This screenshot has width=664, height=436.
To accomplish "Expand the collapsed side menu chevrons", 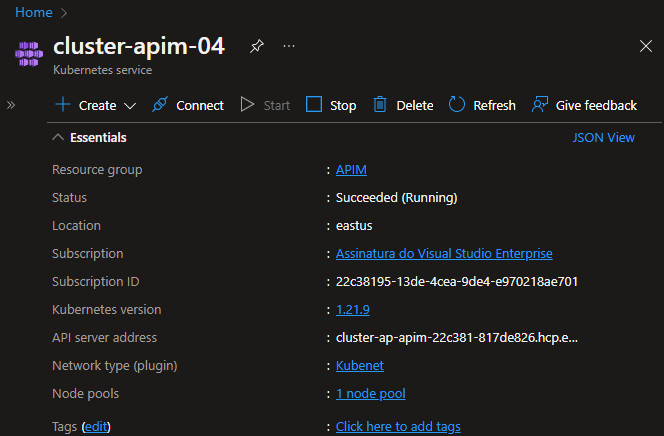I will (x=11, y=105).
